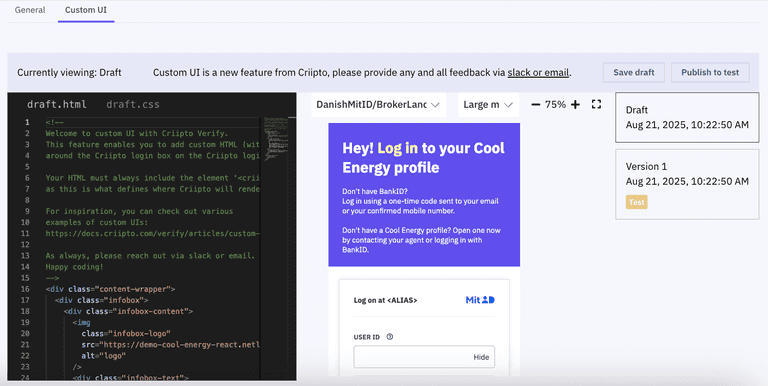Click the 'Happy coding!' comment line
This screenshot has height=386, width=768.
(74, 267)
